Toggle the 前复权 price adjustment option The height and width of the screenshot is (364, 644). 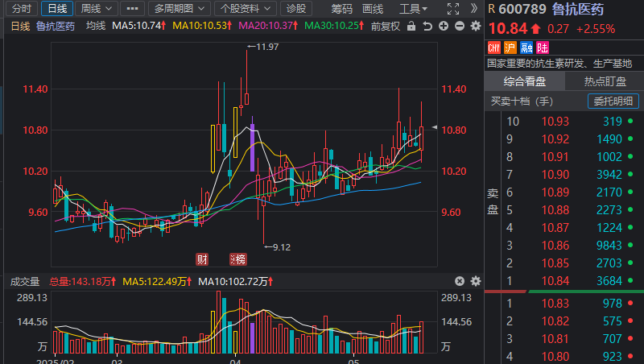pos(385,26)
